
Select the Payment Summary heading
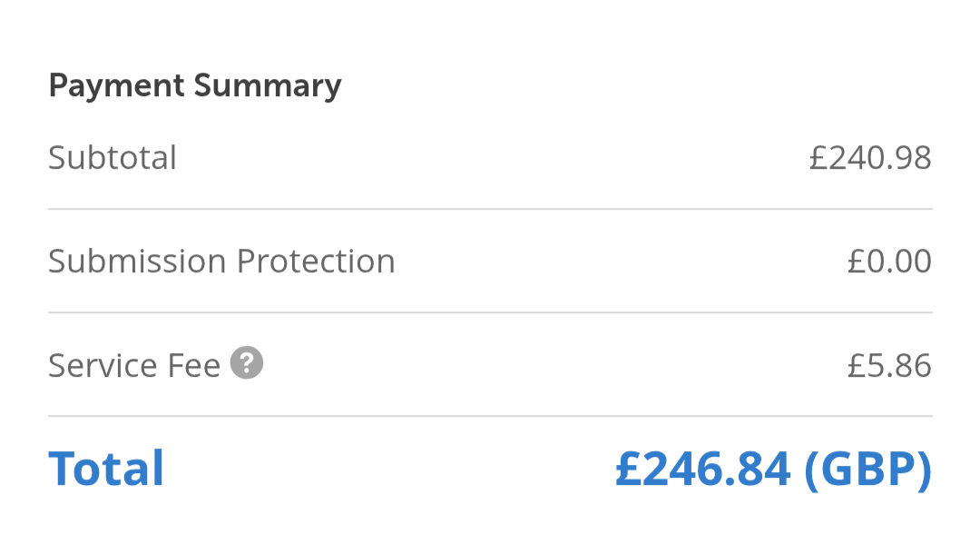195,86
